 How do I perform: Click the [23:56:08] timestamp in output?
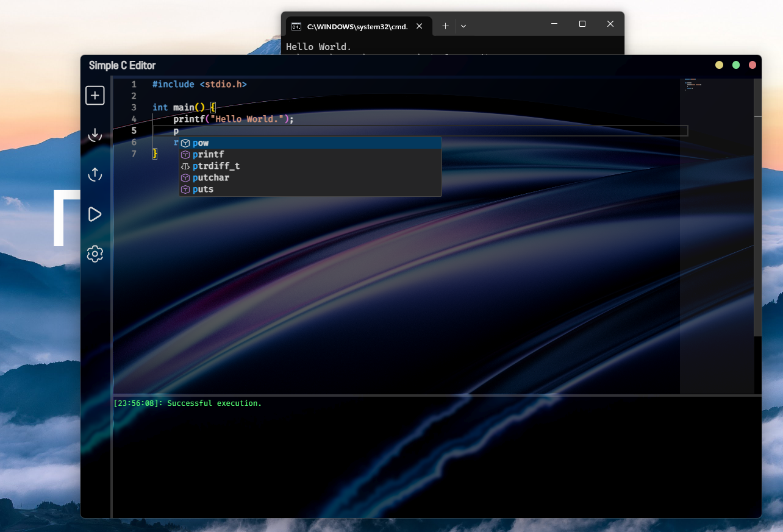tap(138, 403)
